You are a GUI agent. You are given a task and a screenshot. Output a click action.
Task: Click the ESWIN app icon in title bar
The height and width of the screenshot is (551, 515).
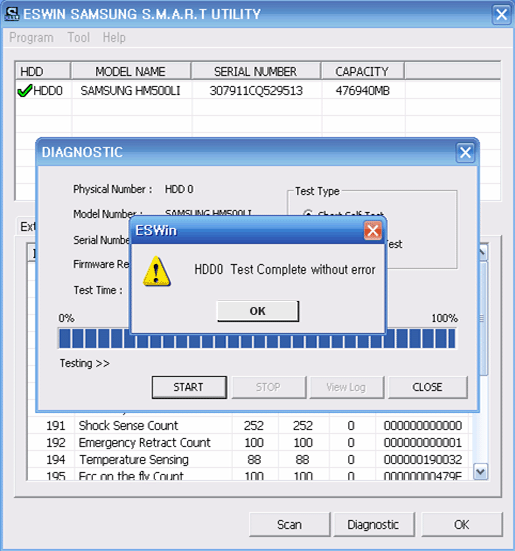pyautogui.click(x=12, y=14)
